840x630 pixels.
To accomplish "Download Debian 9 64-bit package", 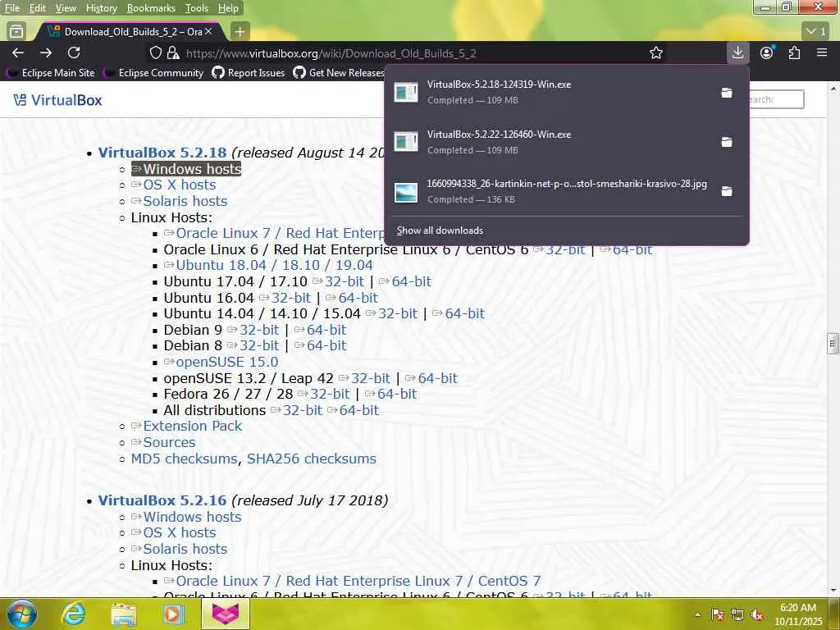I will (x=321, y=330).
